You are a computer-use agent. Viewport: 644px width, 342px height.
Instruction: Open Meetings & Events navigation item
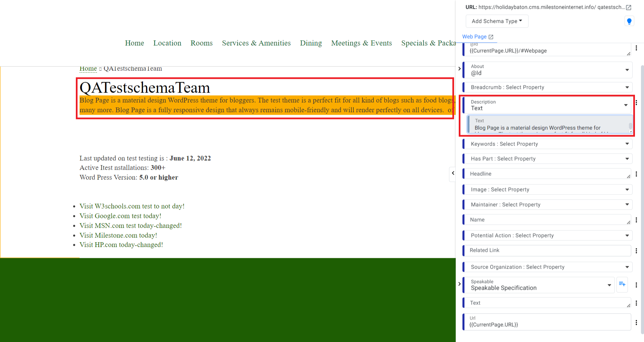pos(361,43)
